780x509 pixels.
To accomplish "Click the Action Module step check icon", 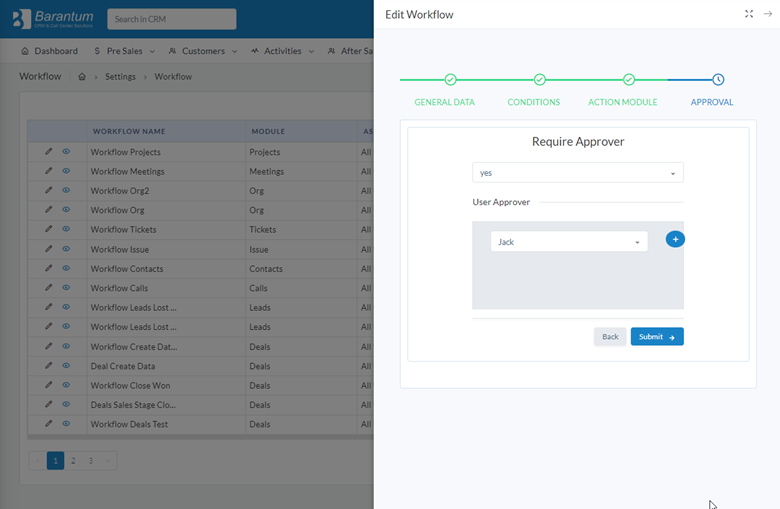I will pyautogui.click(x=629, y=80).
